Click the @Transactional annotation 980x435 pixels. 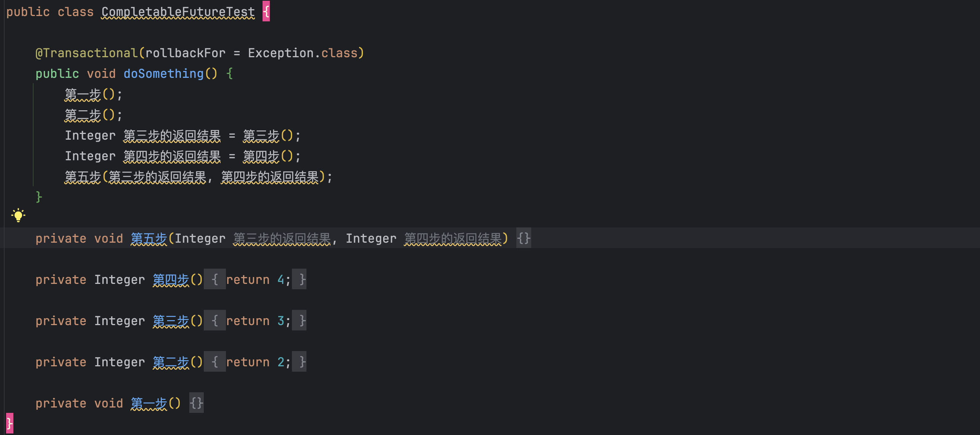[86, 53]
